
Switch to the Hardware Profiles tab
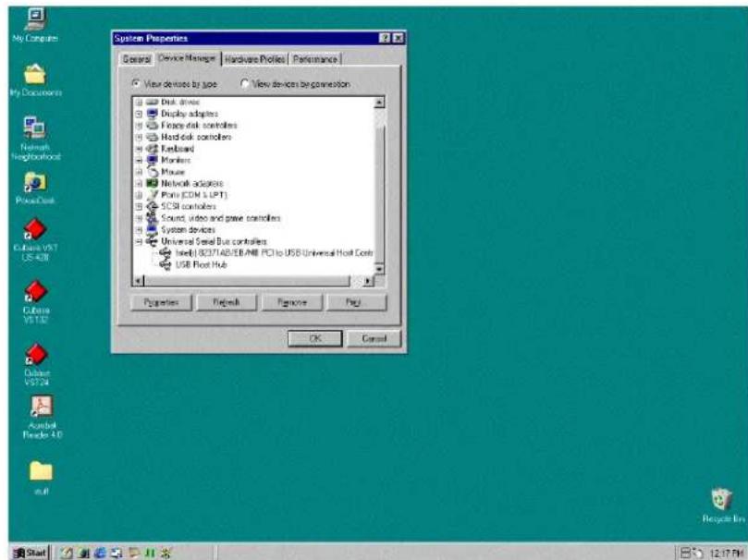point(254,59)
